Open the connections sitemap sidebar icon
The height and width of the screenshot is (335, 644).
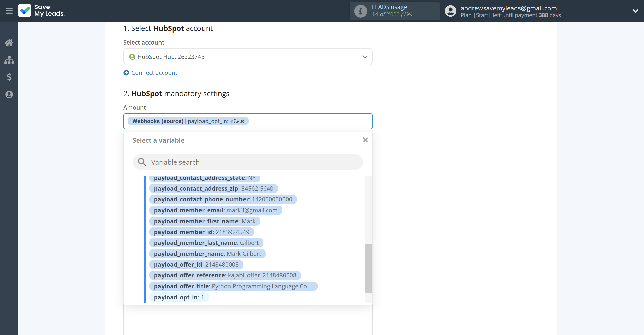(9, 60)
